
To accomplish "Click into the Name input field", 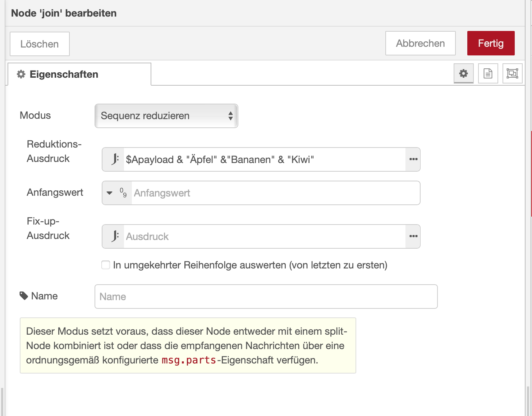I will pos(266,297).
